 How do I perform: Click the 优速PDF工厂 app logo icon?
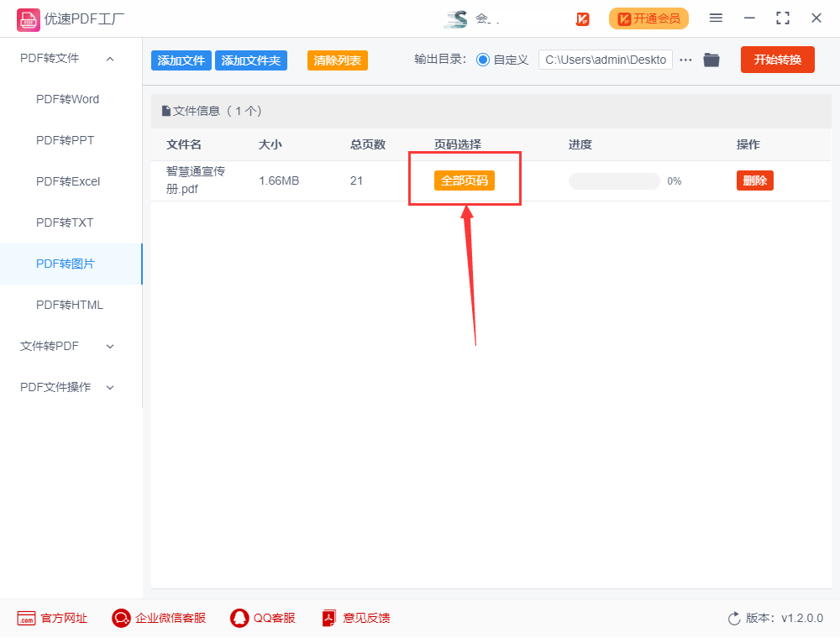(x=28, y=18)
